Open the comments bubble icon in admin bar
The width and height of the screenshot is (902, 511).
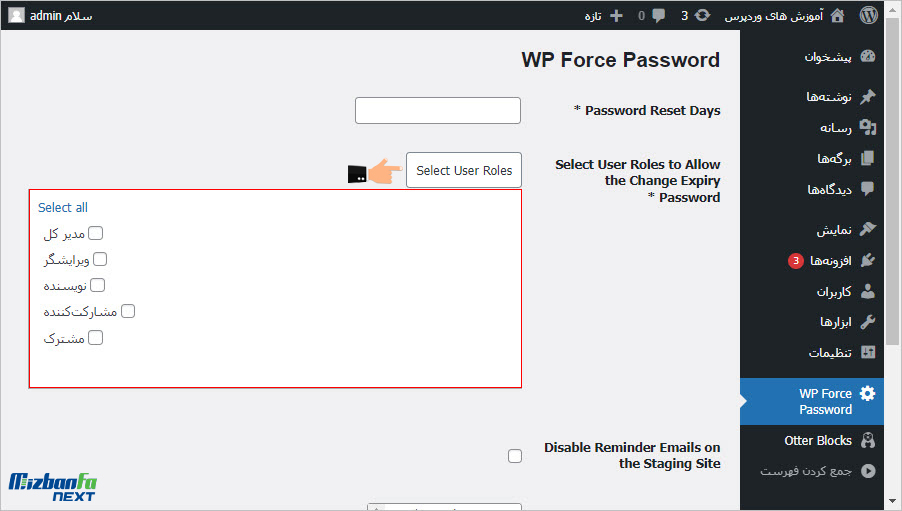[x=659, y=16]
